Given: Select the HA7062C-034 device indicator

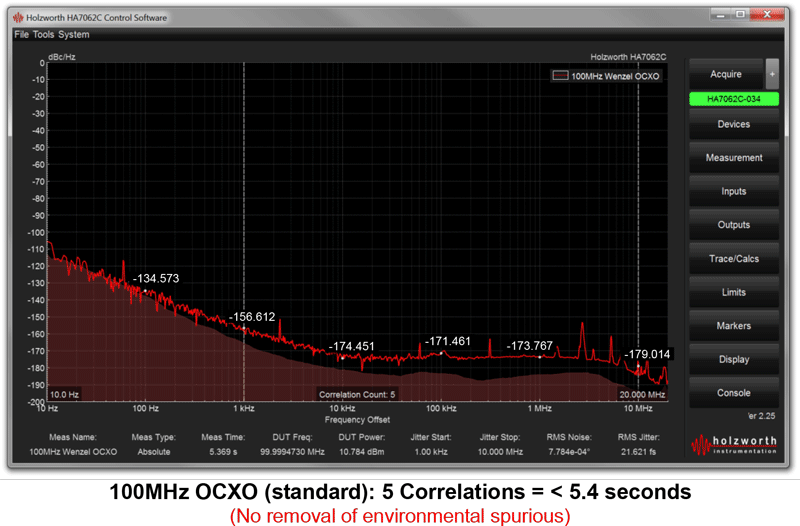Looking at the screenshot, I should [x=734, y=99].
